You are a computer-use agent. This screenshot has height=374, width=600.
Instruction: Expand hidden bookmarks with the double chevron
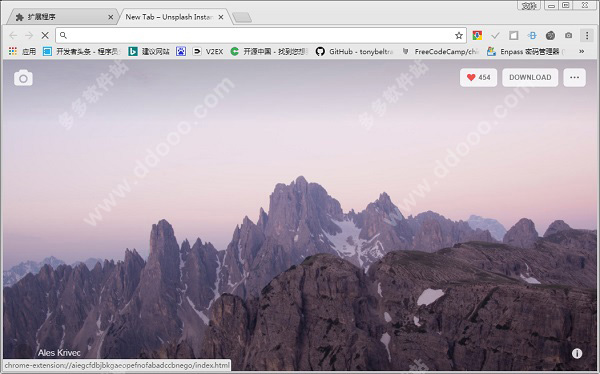581,51
